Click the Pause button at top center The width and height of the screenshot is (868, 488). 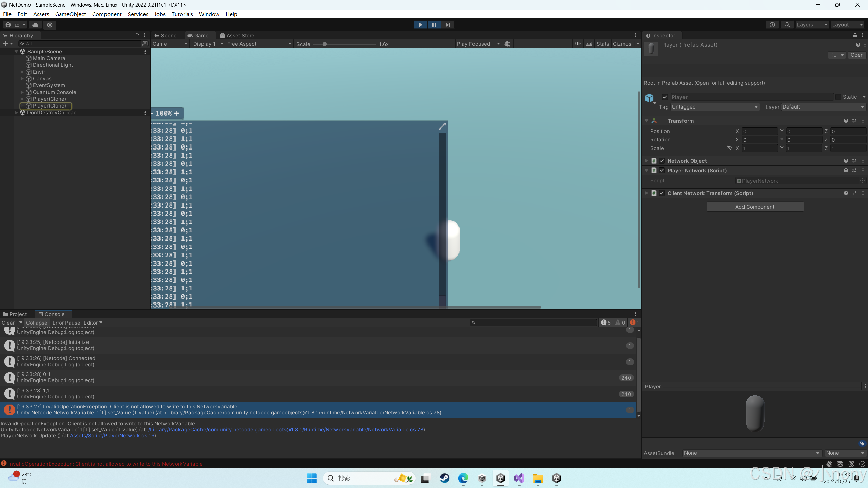click(434, 24)
